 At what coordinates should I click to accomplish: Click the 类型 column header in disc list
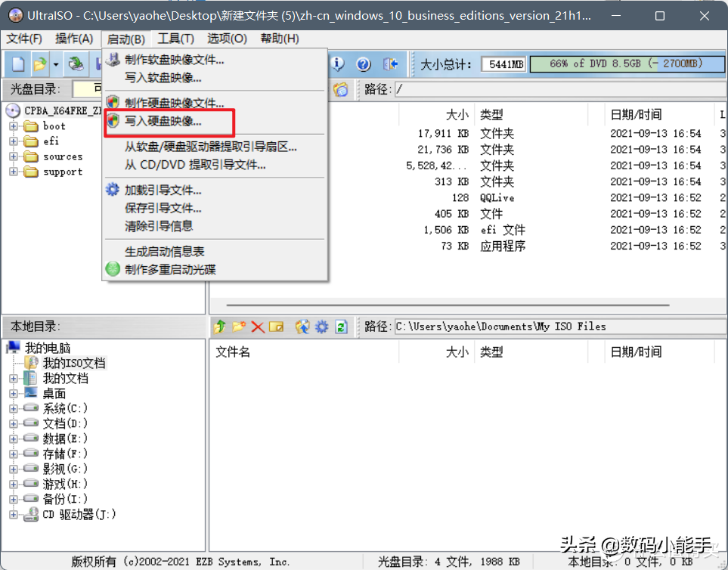click(x=531, y=115)
